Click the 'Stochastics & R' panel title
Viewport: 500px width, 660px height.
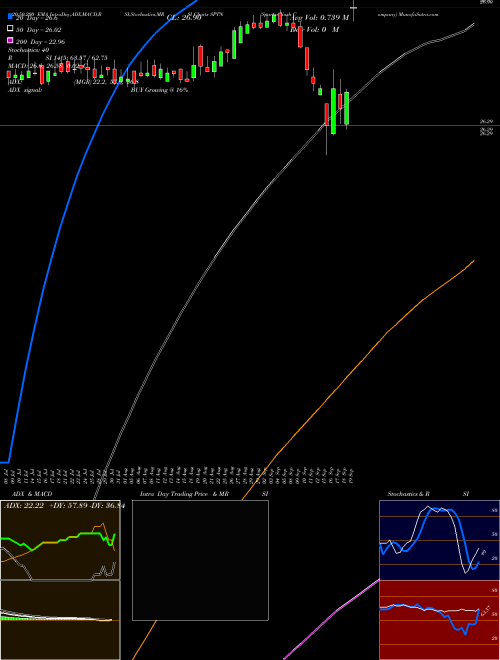(x=408, y=494)
